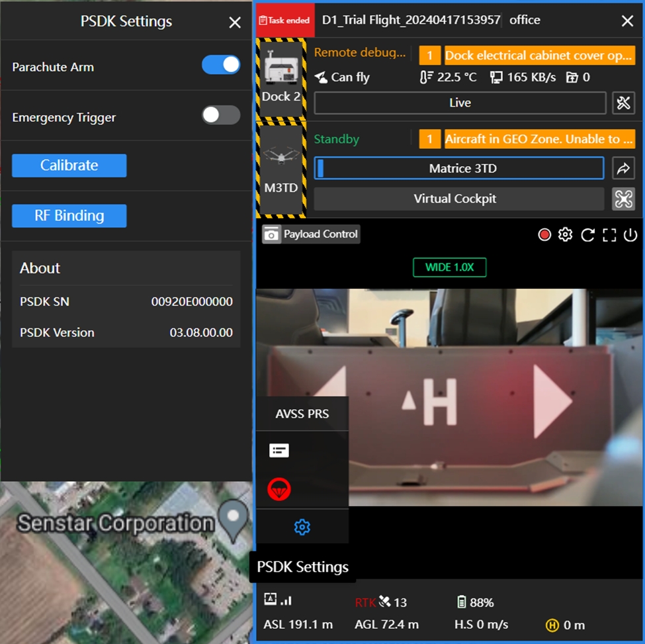Click the red parachute deploy icon

279,489
